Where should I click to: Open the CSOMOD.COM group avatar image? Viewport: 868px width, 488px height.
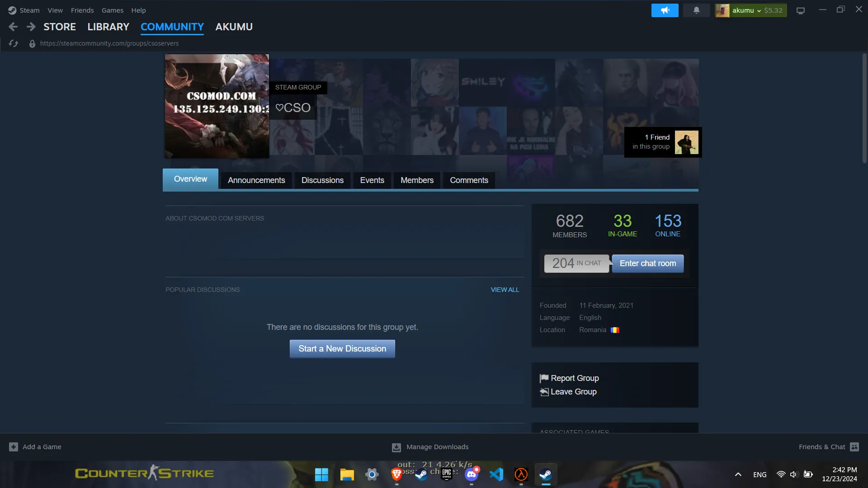click(217, 106)
